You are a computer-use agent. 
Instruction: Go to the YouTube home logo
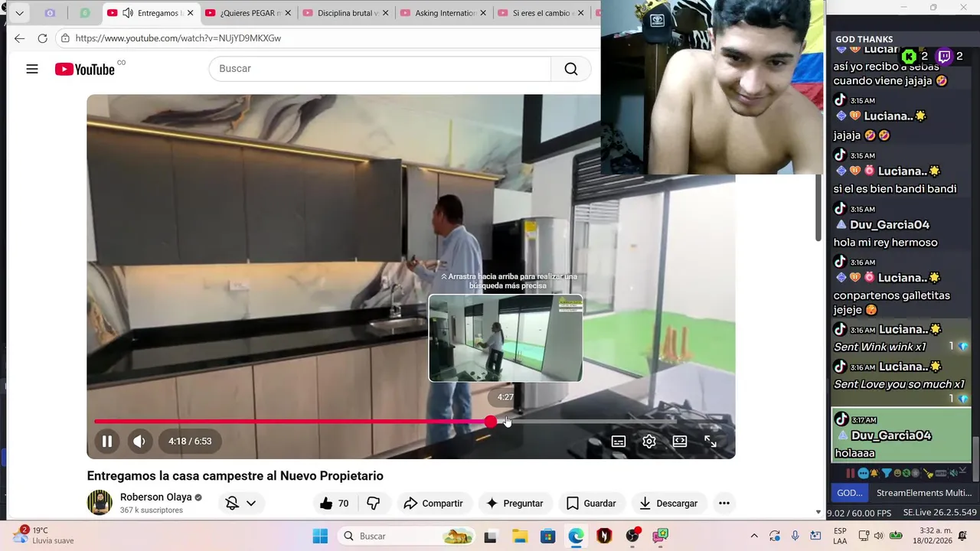(x=85, y=69)
